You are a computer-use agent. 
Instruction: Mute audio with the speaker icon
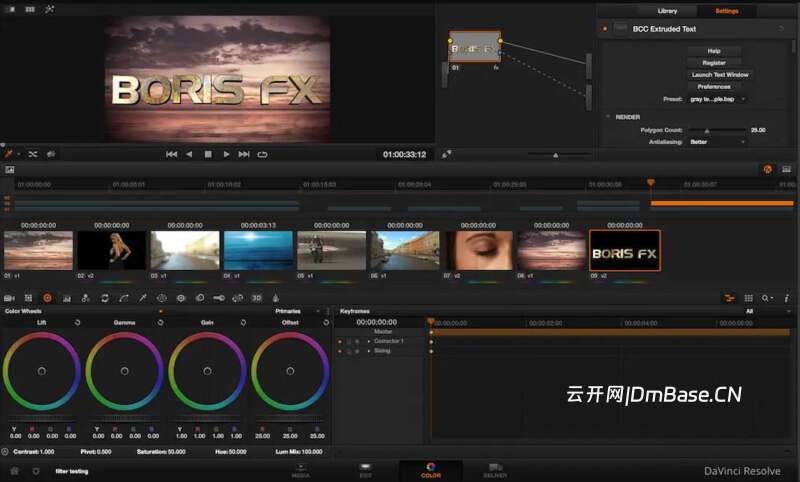click(51, 154)
